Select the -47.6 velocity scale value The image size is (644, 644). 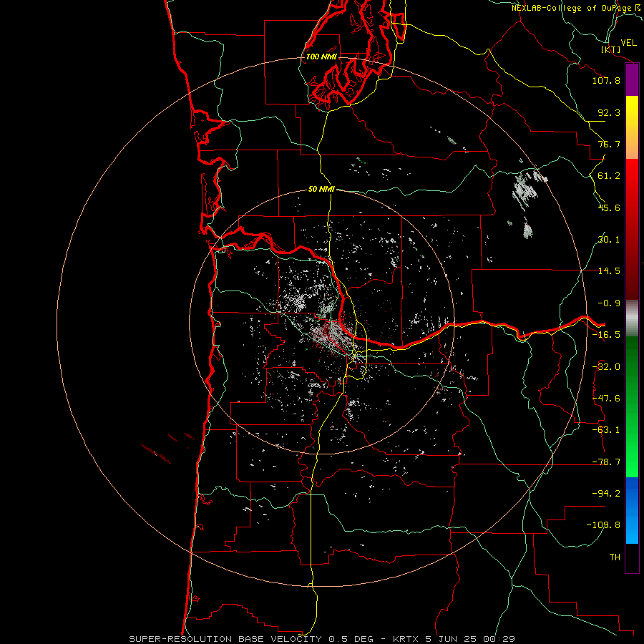(606, 399)
